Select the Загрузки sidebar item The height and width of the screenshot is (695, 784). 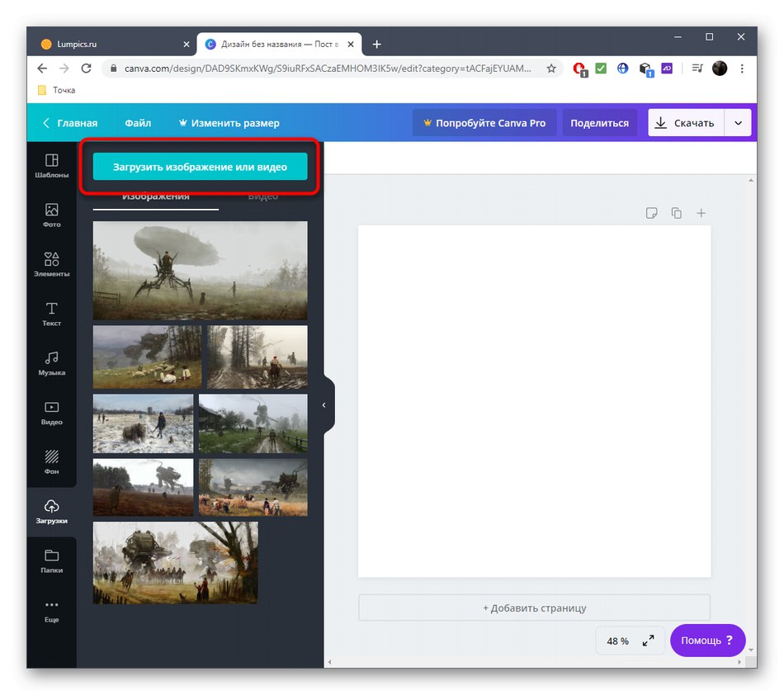[51, 512]
